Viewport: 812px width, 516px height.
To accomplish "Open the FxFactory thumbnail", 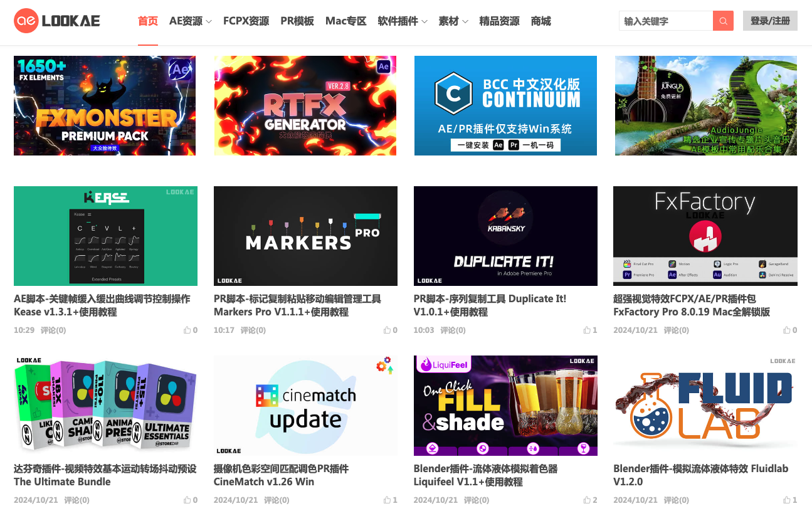I will [705, 236].
